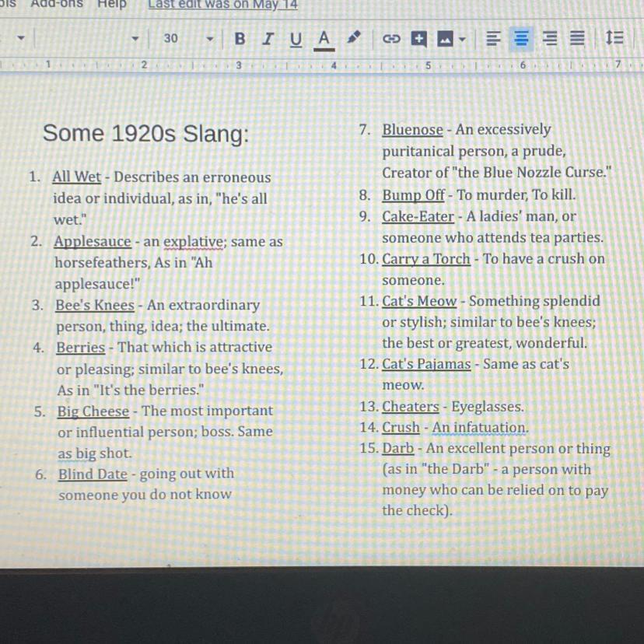Image resolution: width=644 pixels, height=644 pixels.
Task: Toggle underline formatting
Action: click(x=296, y=40)
